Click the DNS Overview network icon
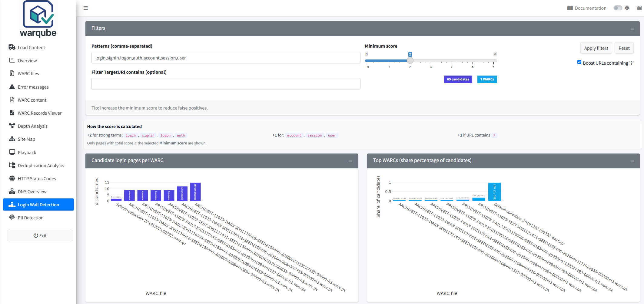The width and height of the screenshot is (644, 304). (x=12, y=191)
